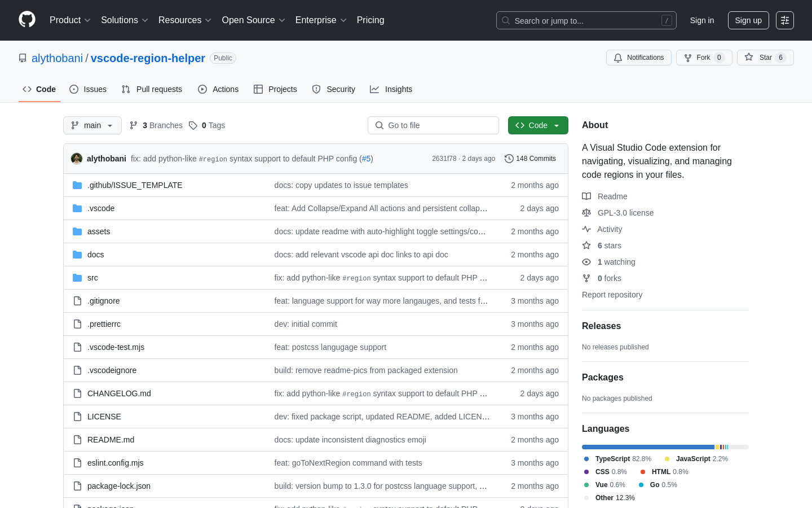
Task: Select the Code tab
Action: (x=39, y=89)
